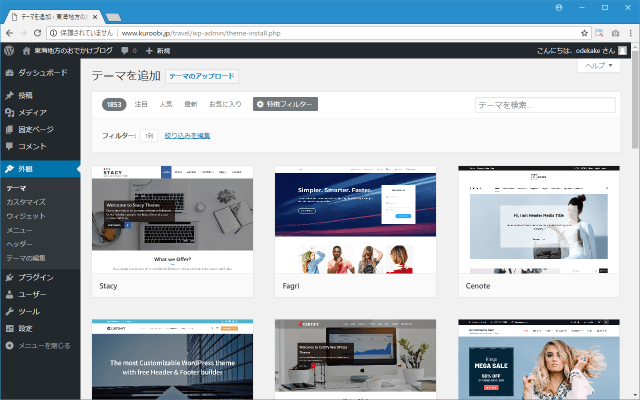Click the Chrome profile icon in title bar

[x=559, y=7]
